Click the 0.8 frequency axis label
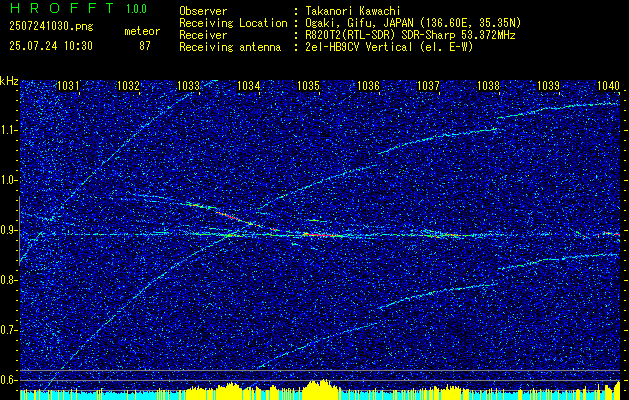The width and height of the screenshot is (629, 400). coord(8,280)
